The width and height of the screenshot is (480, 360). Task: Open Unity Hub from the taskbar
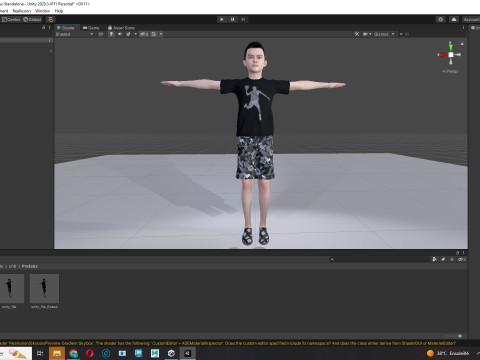point(171,353)
